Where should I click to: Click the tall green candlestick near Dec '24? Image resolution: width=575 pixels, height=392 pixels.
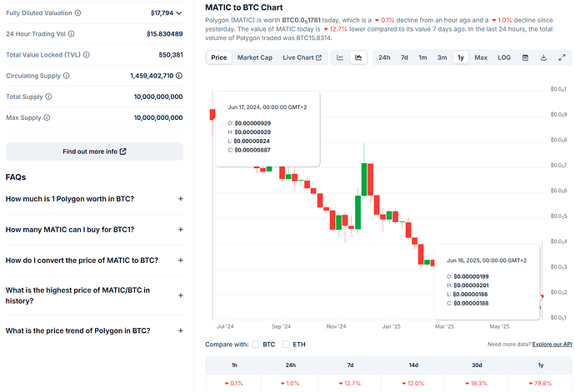coord(364,180)
